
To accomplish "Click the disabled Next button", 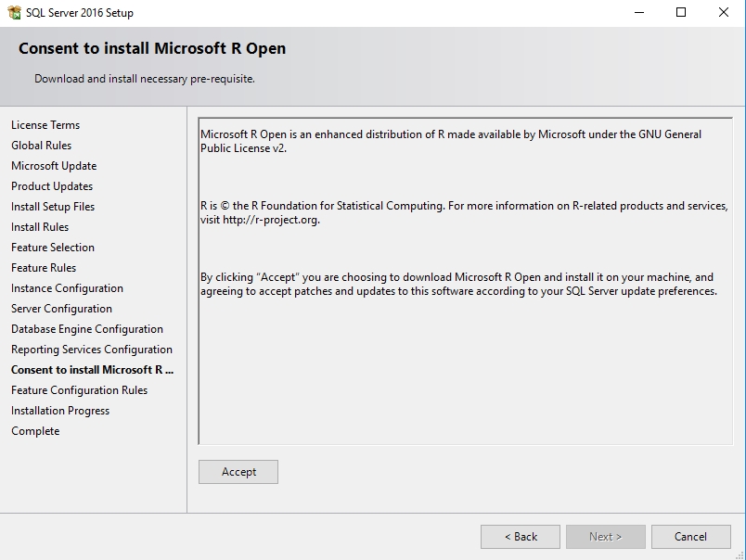I will [605, 536].
